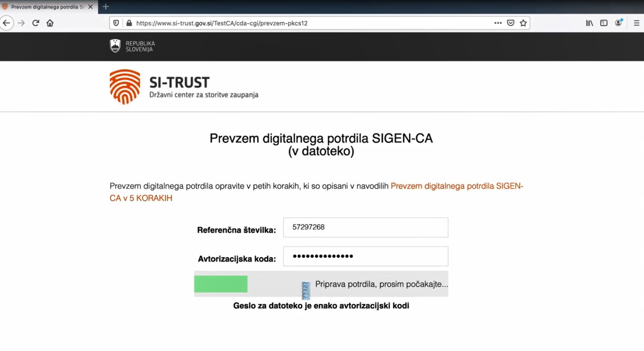Bookmark this page with the star
The height and width of the screenshot is (351, 644).
523,23
